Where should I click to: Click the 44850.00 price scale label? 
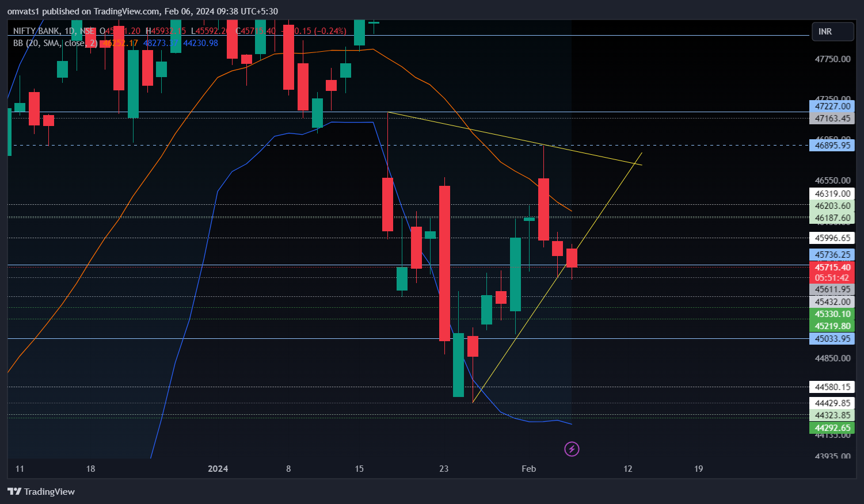click(x=832, y=358)
